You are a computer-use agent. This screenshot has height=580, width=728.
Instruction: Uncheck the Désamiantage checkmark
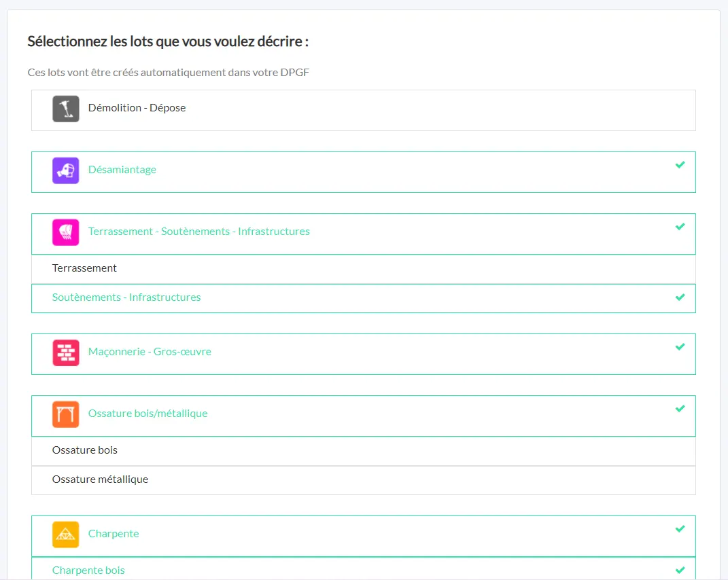[680, 165]
